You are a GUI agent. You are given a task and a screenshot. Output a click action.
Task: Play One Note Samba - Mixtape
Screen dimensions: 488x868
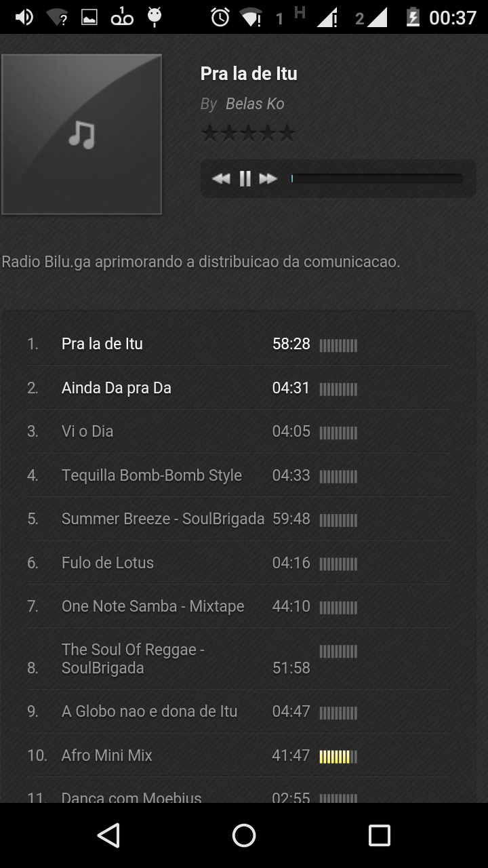(238, 606)
